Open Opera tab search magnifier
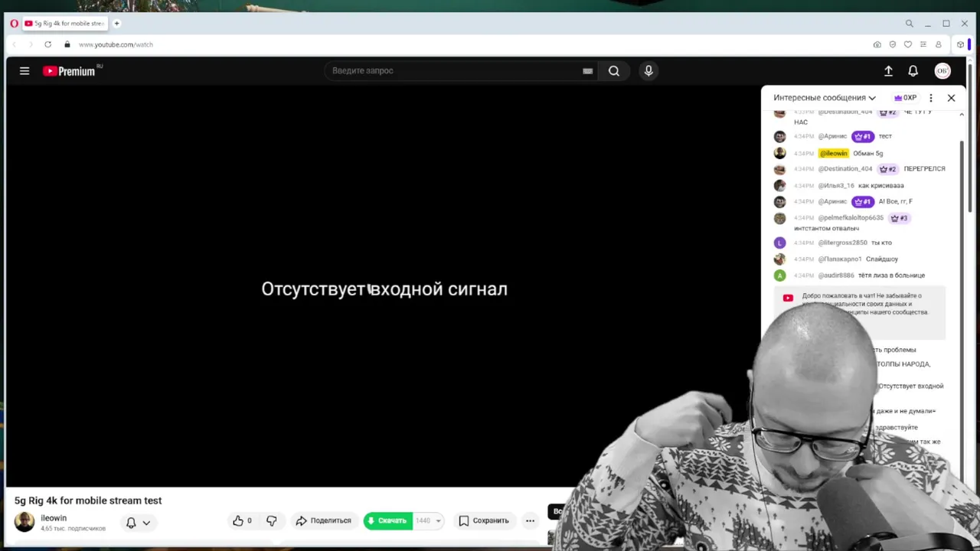The height and width of the screenshot is (551, 980). point(909,24)
